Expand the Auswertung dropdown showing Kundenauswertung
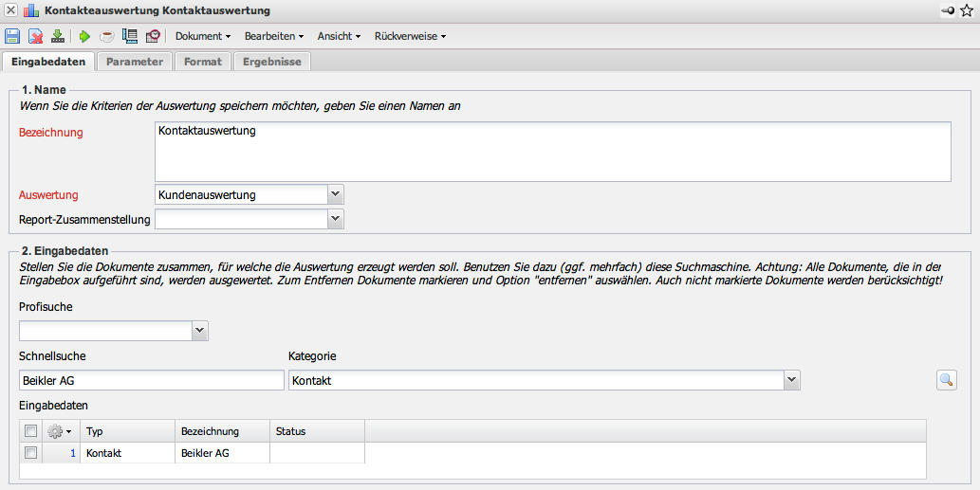Screen dimensions: 980x490 pos(335,194)
